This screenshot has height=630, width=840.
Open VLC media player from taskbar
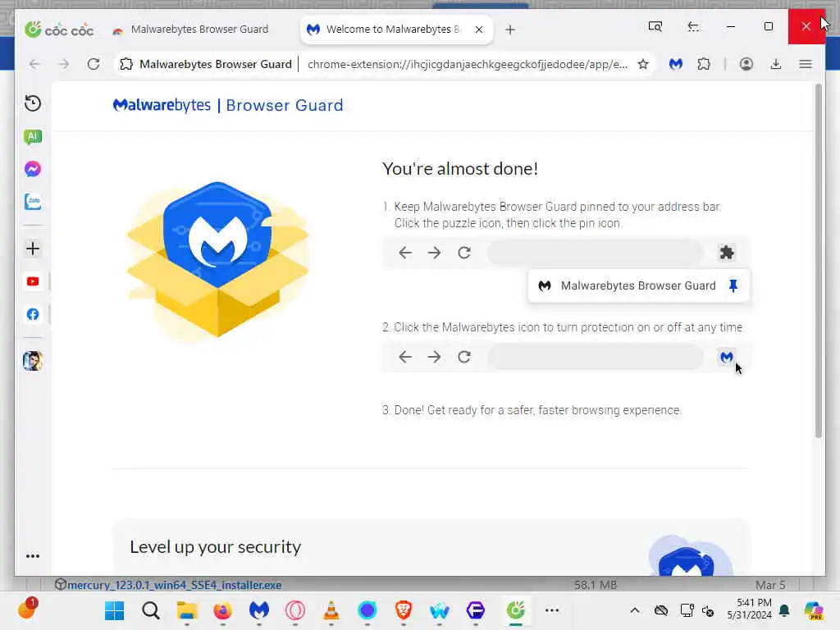point(331,610)
